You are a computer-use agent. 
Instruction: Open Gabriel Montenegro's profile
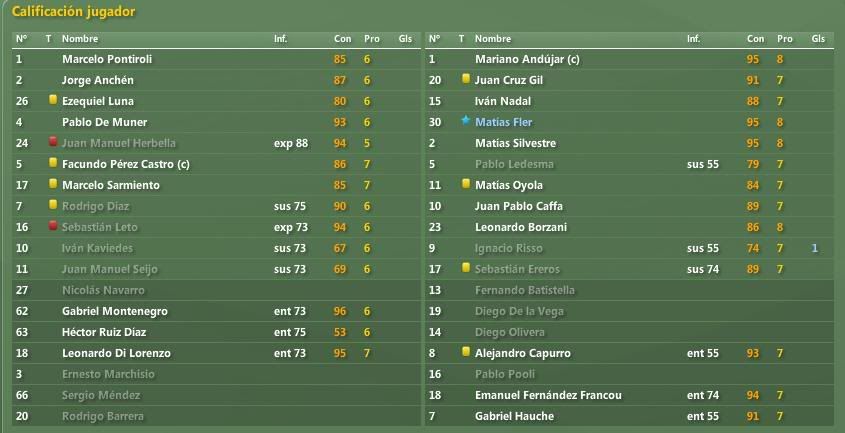coord(115,311)
